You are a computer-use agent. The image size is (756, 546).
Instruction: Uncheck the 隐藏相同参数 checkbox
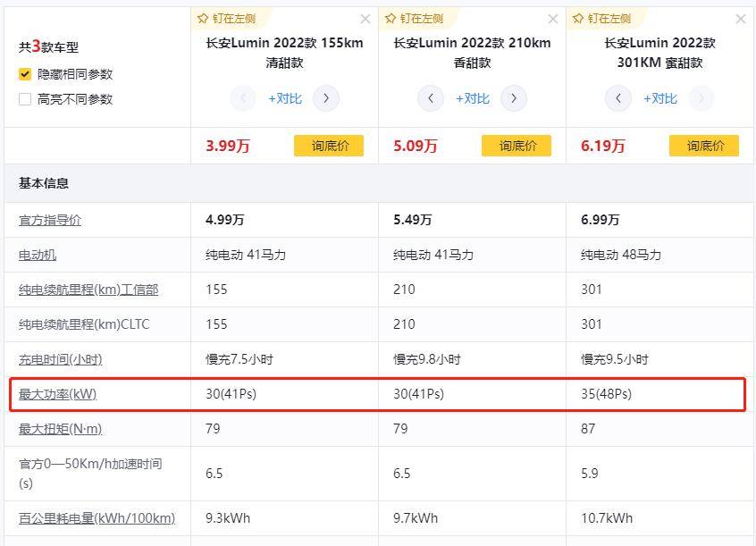tap(25, 74)
